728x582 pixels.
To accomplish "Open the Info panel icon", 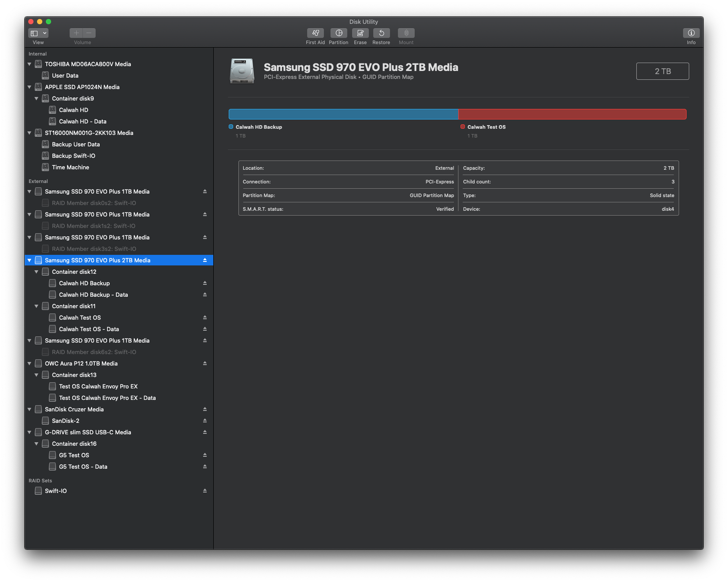I will (691, 33).
